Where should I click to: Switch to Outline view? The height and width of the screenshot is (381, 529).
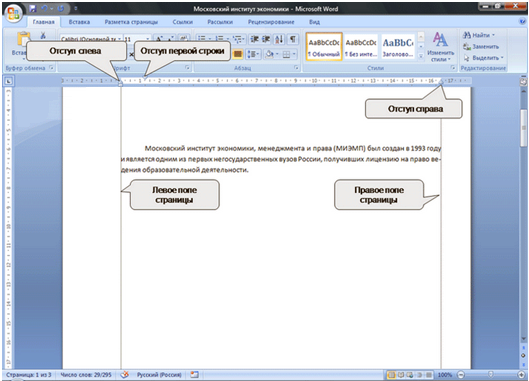click(419, 375)
